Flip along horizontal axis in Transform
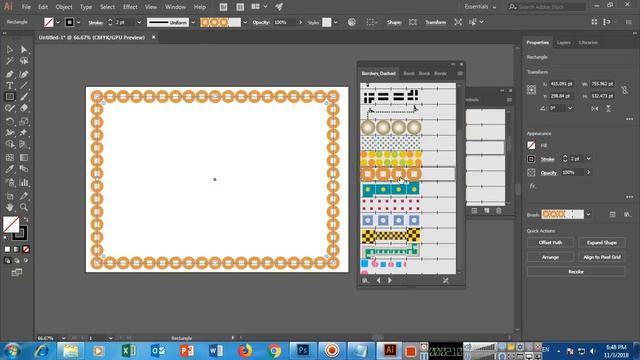Screen dimensions: 640x360 595,109
